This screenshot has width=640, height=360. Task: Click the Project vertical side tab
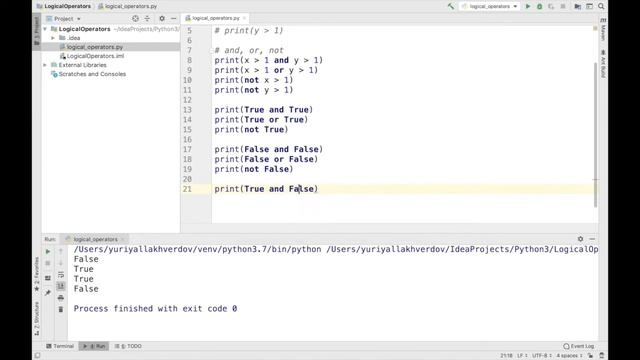pyautogui.click(x=37, y=31)
